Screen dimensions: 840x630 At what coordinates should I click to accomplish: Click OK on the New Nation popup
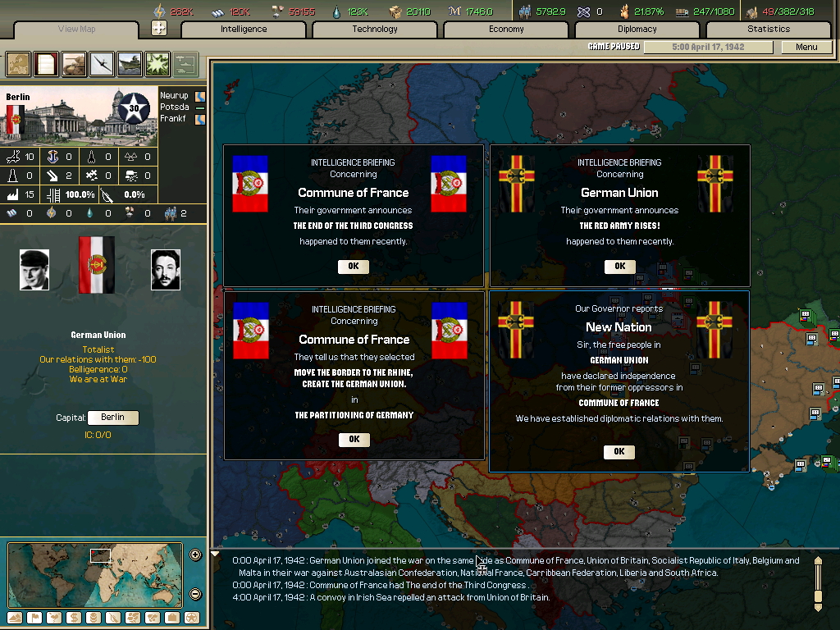click(x=619, y=451)
